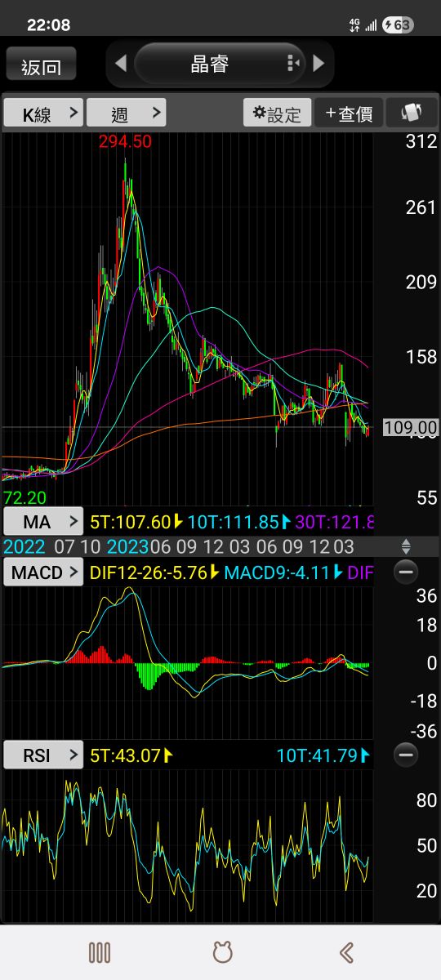The width and height of the screenshot is (441, 980).
Task: Open the K線 chart type dropdown
Action: pyautogui.click(x=43, y=113)
